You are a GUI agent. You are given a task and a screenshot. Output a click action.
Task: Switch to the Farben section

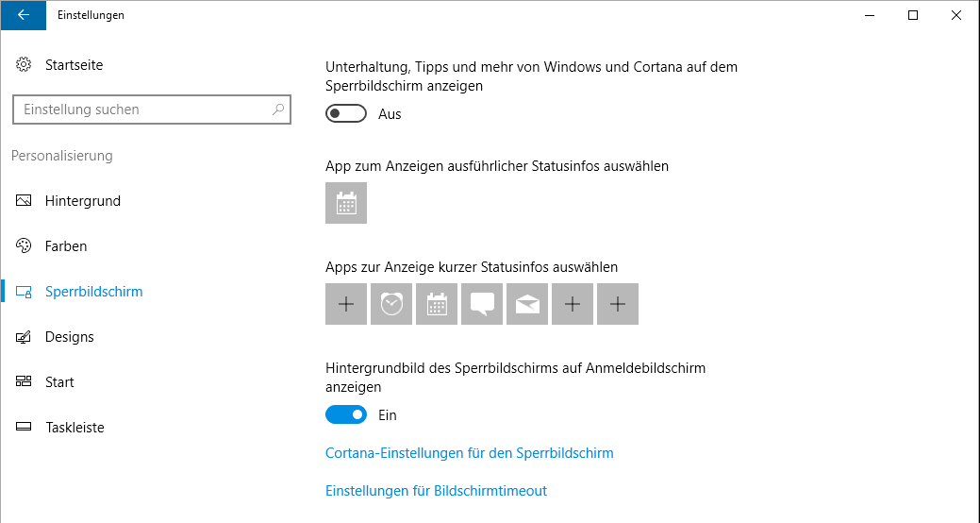66,246
